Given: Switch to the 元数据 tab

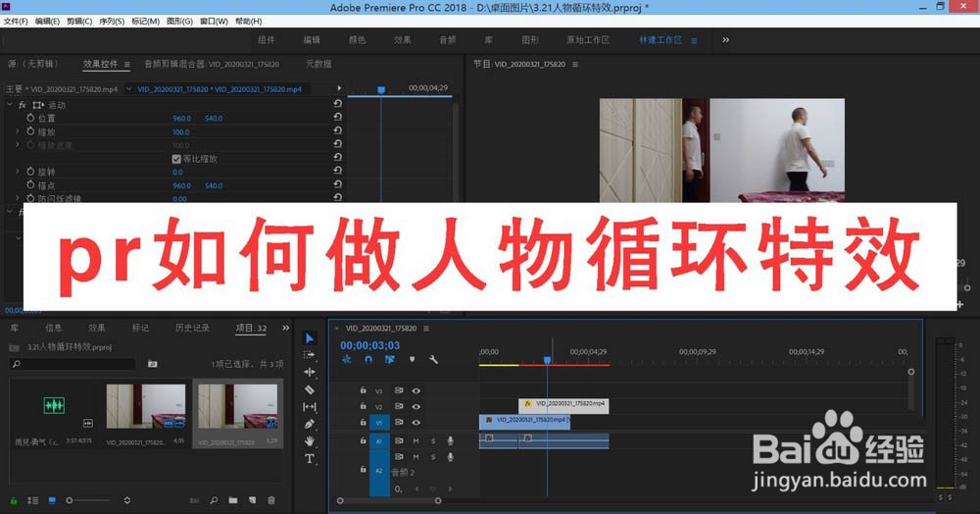Looking at the screenshot, I should [318, 64].
